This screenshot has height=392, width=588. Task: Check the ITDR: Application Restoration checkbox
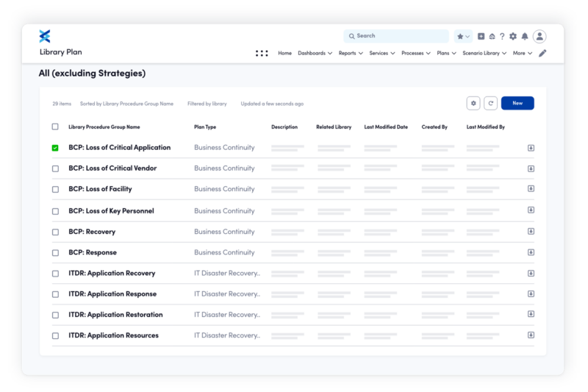tap(55, 315)
